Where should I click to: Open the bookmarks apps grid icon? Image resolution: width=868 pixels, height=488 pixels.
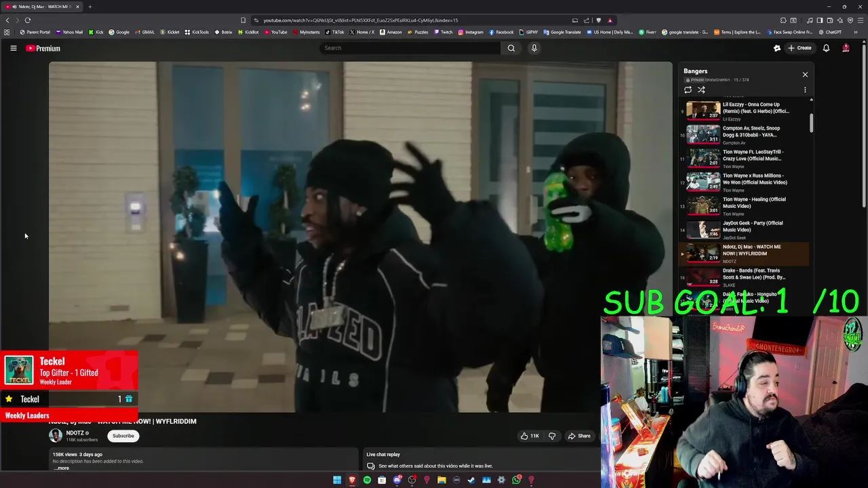click(7, 32)
